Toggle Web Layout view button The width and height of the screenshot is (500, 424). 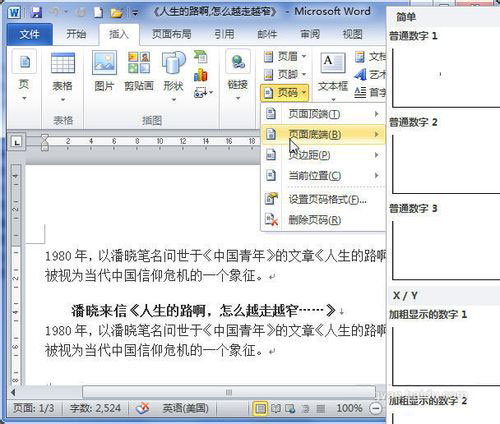pyautogui.click(x=290, y=408)
